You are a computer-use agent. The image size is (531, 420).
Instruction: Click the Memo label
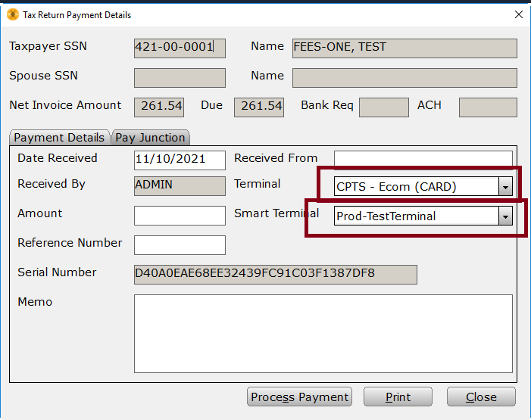tap(35, 302)
